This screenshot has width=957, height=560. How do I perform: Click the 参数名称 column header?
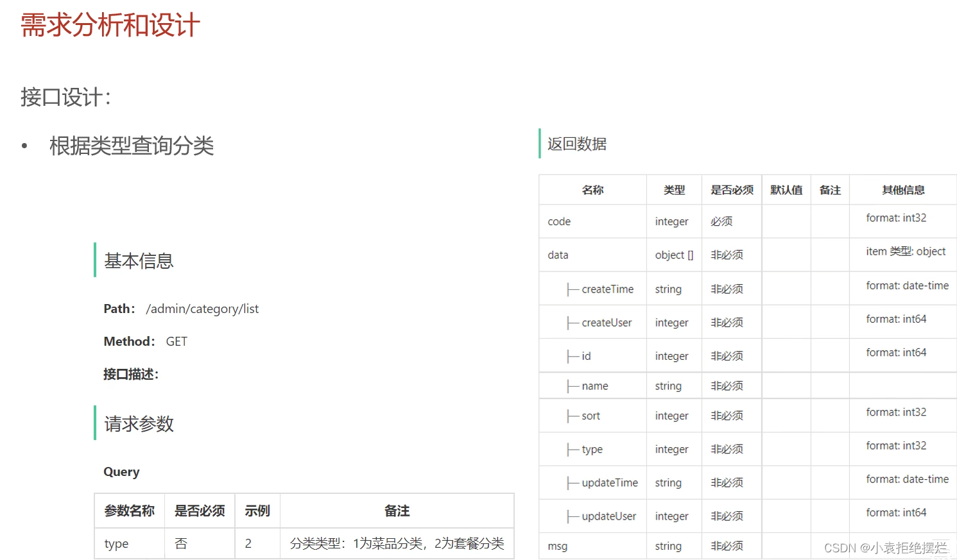[129, 510]
